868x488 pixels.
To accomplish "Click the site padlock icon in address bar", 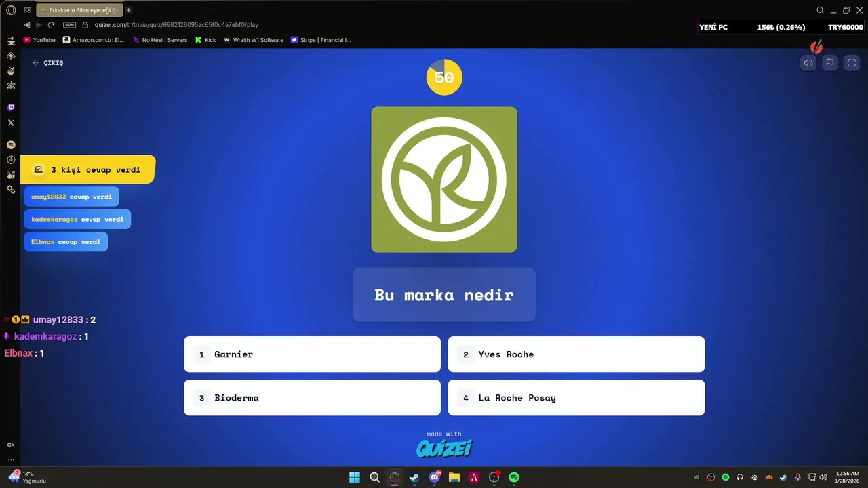I will click(x=85, y=25).
